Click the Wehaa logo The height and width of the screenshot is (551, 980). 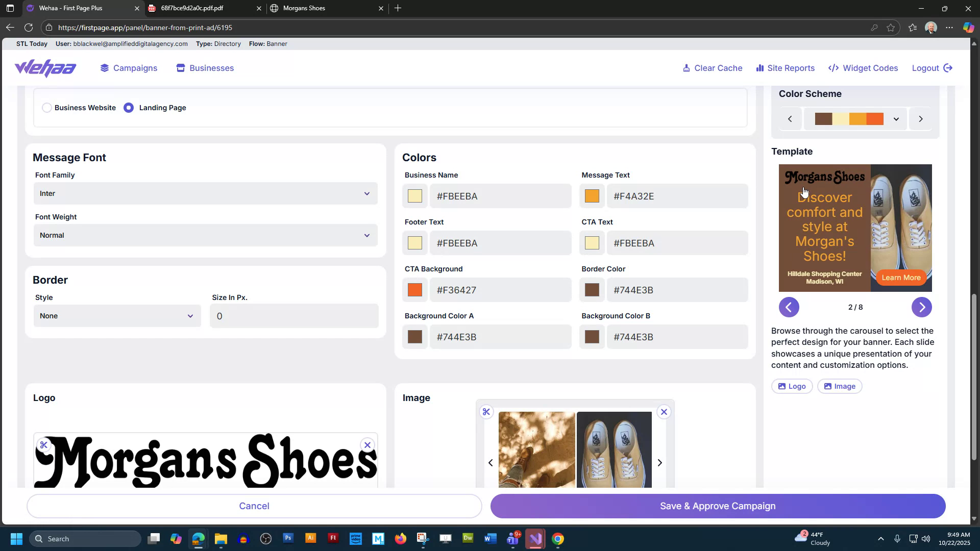45,68
